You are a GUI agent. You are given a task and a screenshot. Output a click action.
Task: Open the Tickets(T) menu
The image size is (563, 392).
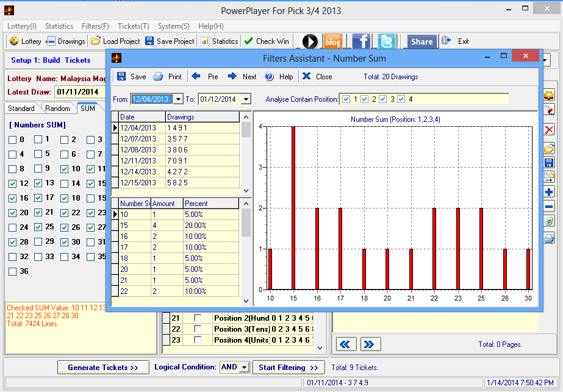coord(134,26)
